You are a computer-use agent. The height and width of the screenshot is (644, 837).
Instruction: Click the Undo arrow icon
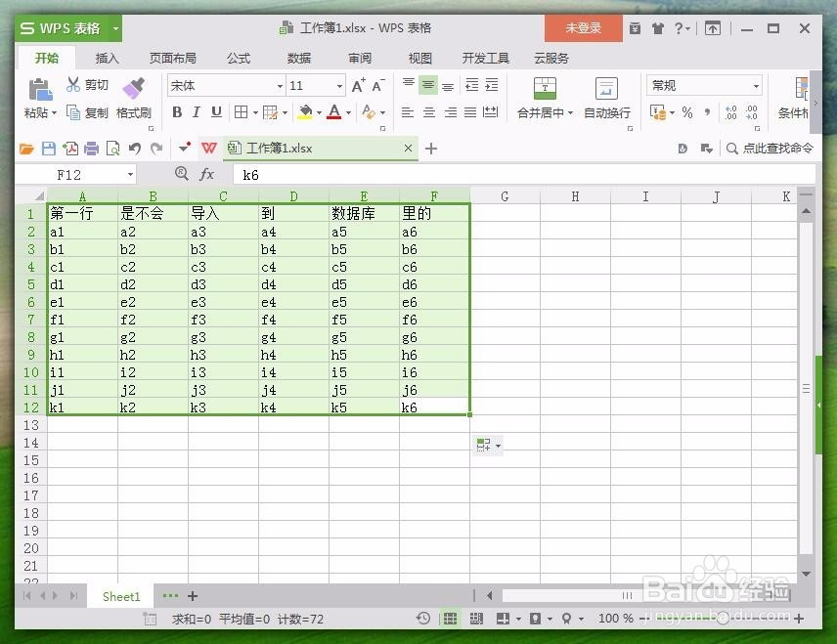click(x=136, y=148)
